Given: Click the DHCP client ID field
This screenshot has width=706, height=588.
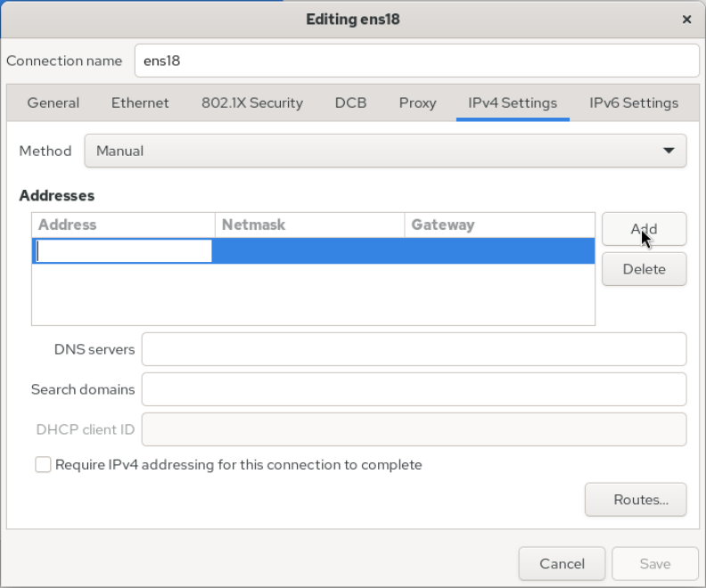Looking at the screenshot, I should tap(414, 429).
